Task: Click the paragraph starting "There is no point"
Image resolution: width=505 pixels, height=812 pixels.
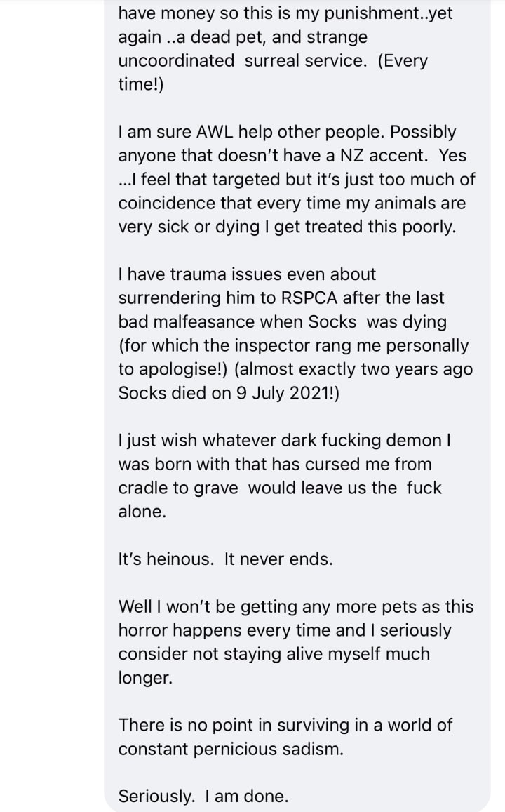Action: tap(285, 737)
